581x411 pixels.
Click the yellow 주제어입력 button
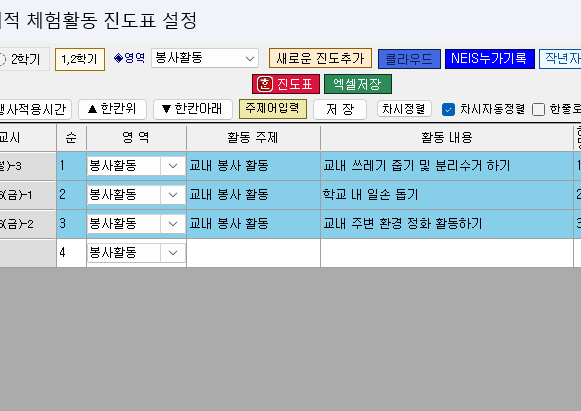(273, 109)
